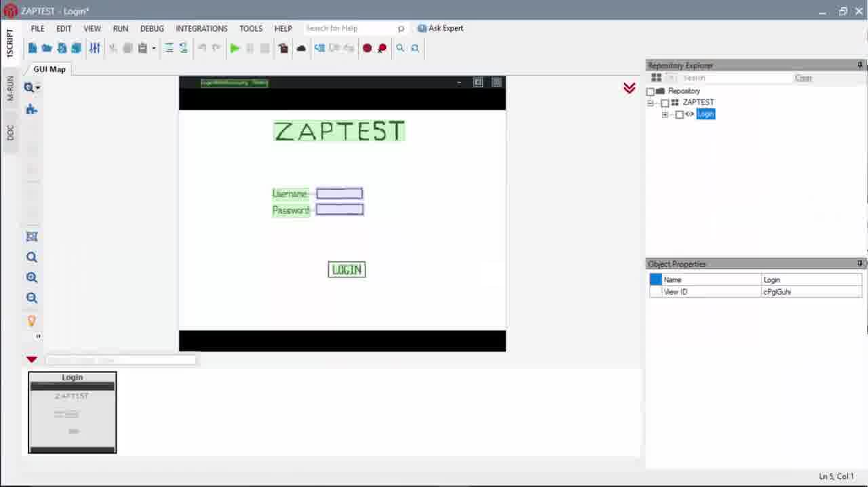This screenshot has height=487, width=868.
Task: Check the Login node checkbox
Action: (x=679, y=115)
